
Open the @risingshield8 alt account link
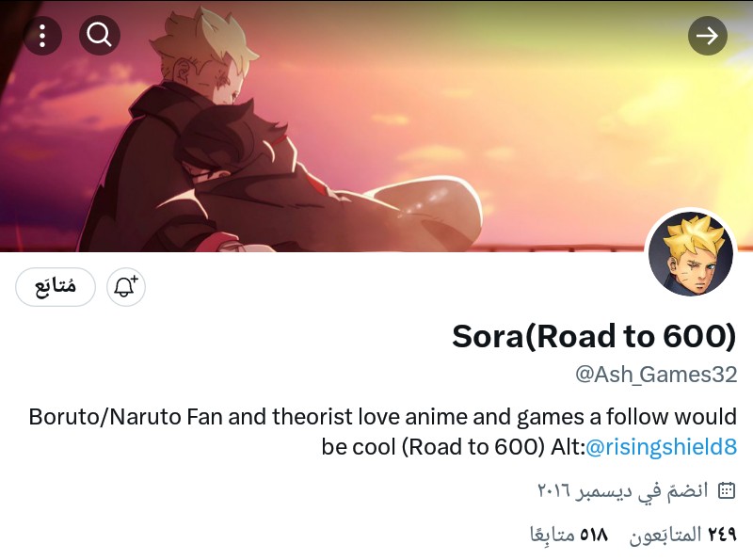[x=662, y=447]
